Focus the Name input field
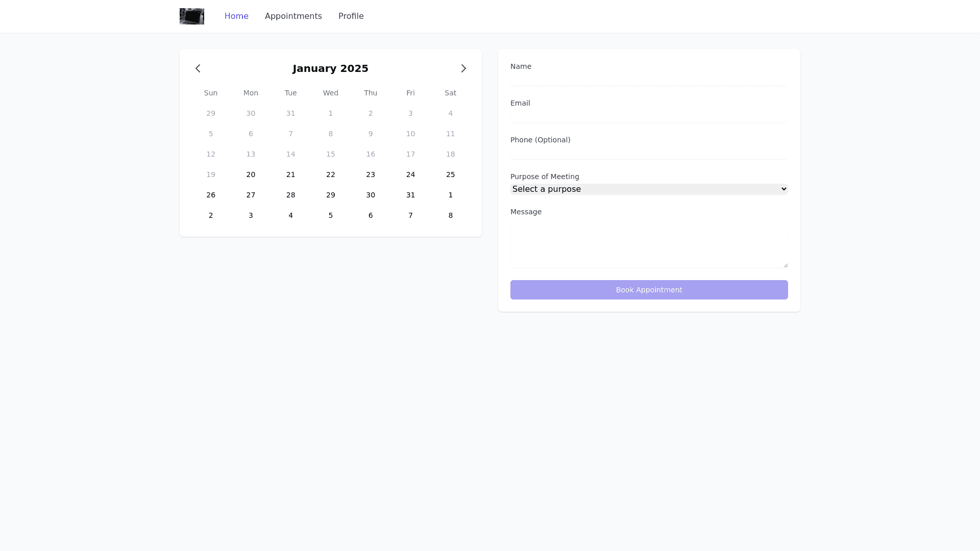The height and width of the screenshot is (551, 980). pos(649,80)
